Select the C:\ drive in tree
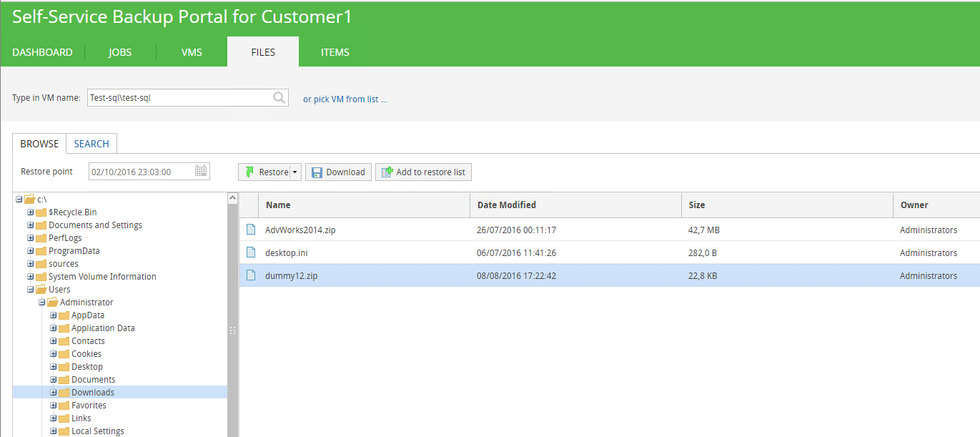The height and width of the screenshot is (437, 980). (41, 200)
